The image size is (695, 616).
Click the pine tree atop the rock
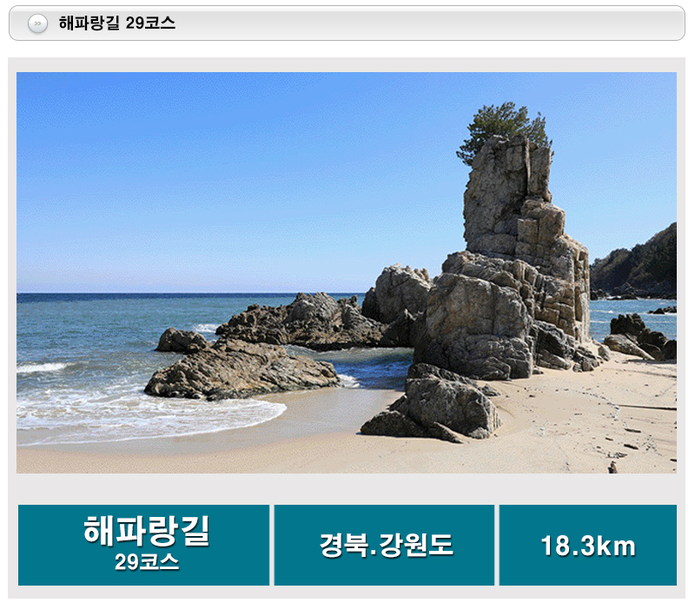click(506, 129)
